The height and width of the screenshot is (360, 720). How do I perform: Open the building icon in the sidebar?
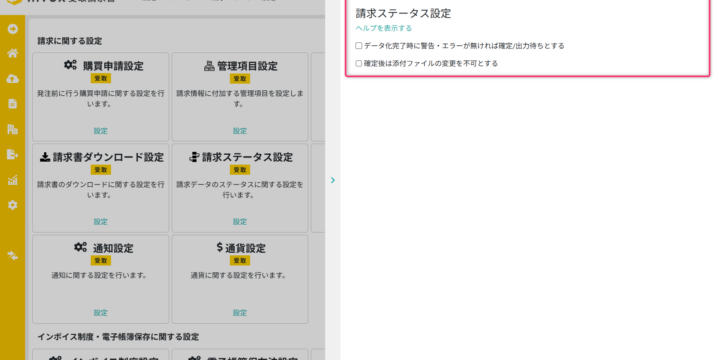pyautogui.click(x=12, y=129)
